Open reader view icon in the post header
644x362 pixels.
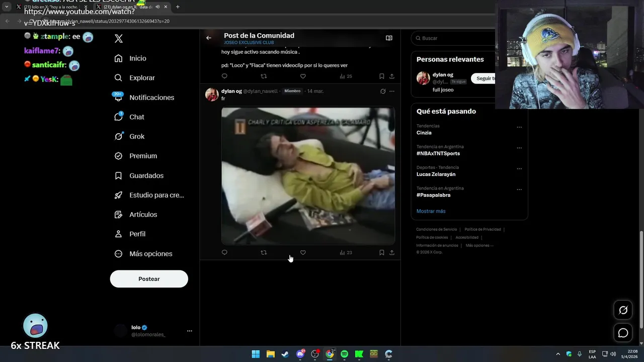[389, 38]
